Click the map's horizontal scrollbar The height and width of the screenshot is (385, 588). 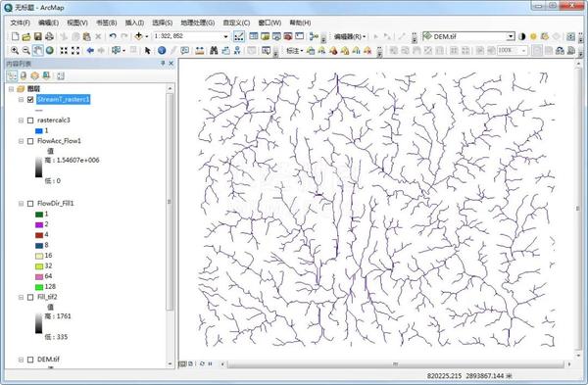395,364
